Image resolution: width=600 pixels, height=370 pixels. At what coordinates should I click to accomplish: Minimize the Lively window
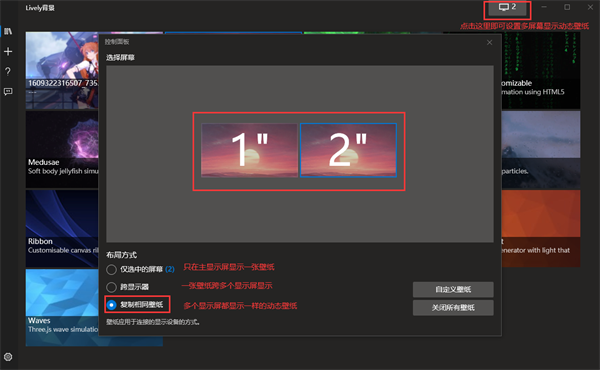click(x=544, y=7)
